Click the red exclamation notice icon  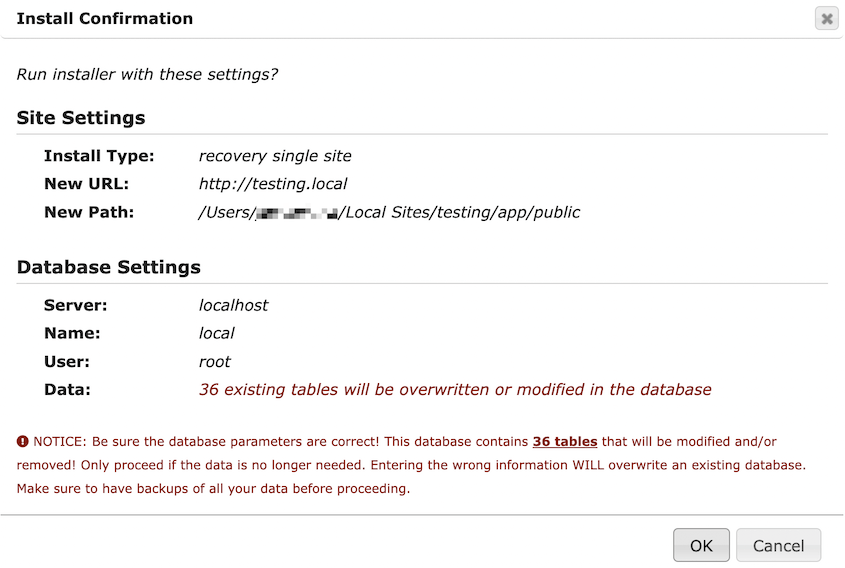click(23, 441)
